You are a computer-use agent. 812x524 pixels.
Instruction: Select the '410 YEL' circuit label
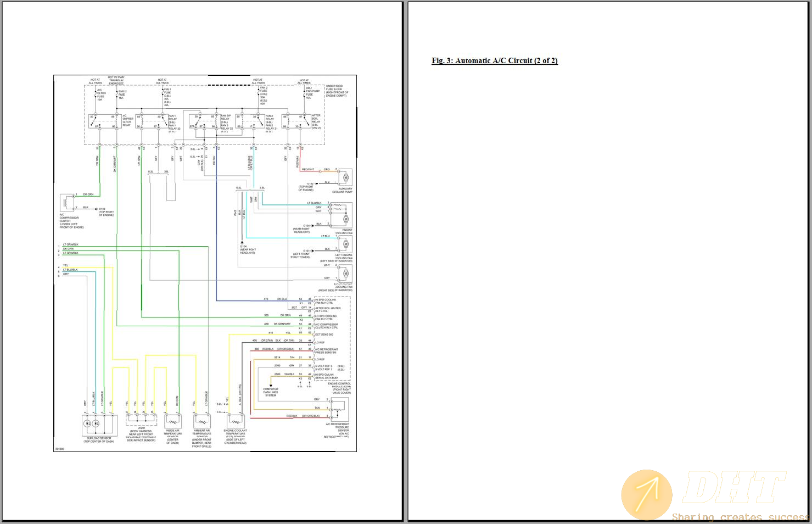pyautogui.click(x=279, y=332)
